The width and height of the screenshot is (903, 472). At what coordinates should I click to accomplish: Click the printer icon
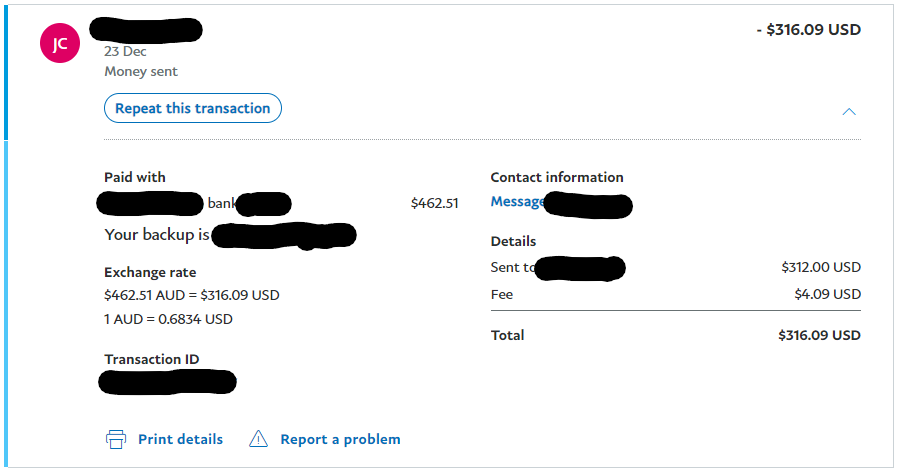(x=116, y=439)
